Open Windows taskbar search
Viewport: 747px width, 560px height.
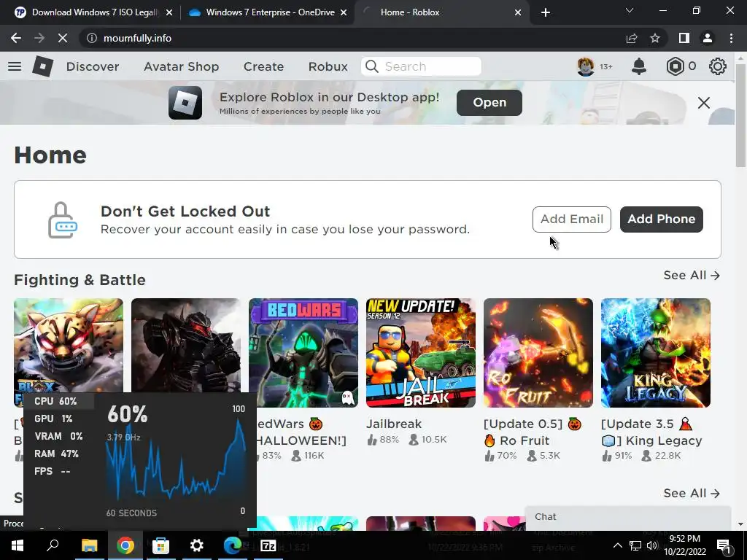click(x=53, y=545)
